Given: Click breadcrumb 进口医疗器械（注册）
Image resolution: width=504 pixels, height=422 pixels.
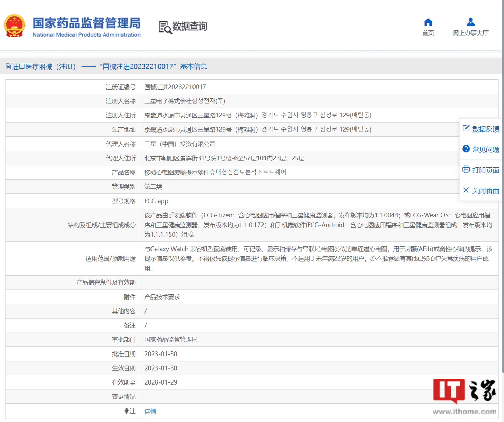Looking at the screenshot, I should click(x=44, y=66).
